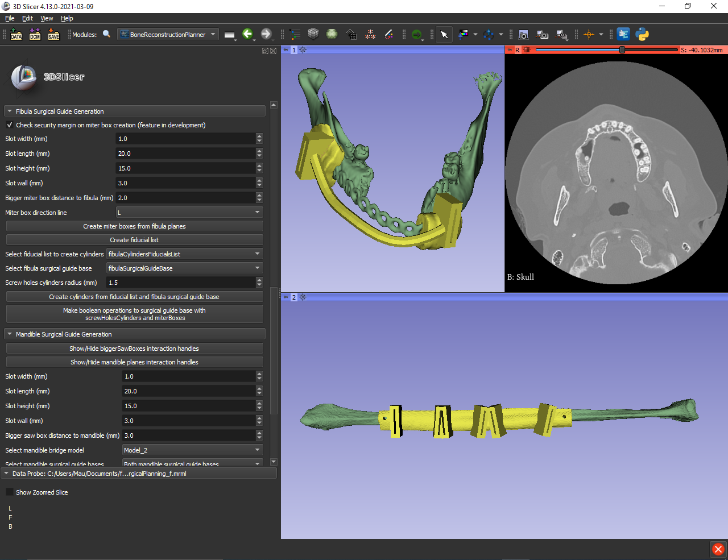Open the Edit menu

pyautogui.click(x=27, y=18)
